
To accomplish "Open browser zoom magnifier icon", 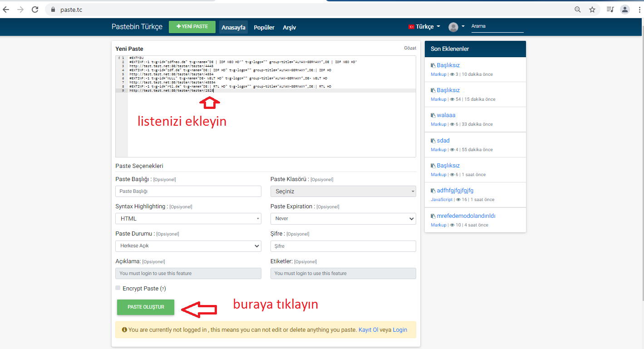I will pos(578,10).
